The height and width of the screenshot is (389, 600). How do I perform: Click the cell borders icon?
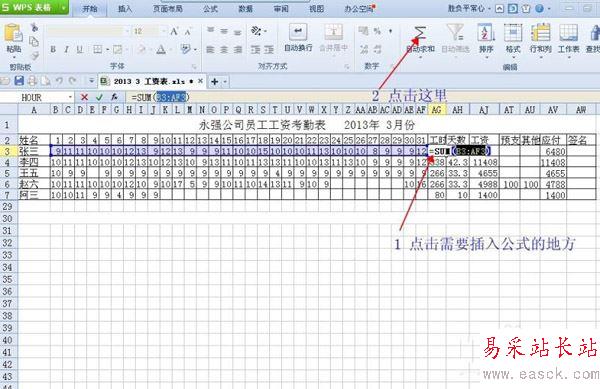point(98,49)
